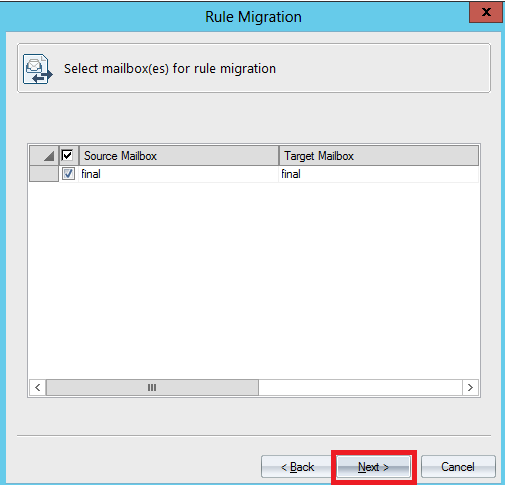The width and height of the screenshot is (505, 485).
Task: Click the scroll right arrow
Action: (x=470, y=387)
